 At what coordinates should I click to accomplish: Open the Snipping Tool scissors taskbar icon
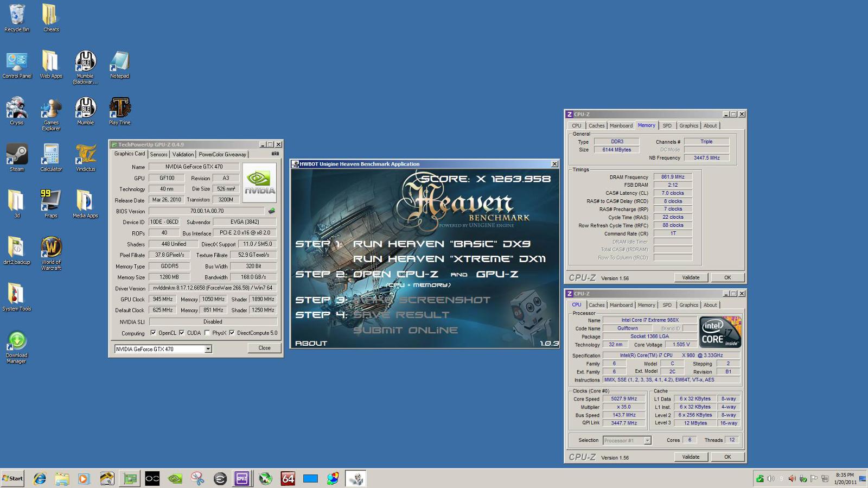coord(197,478)
